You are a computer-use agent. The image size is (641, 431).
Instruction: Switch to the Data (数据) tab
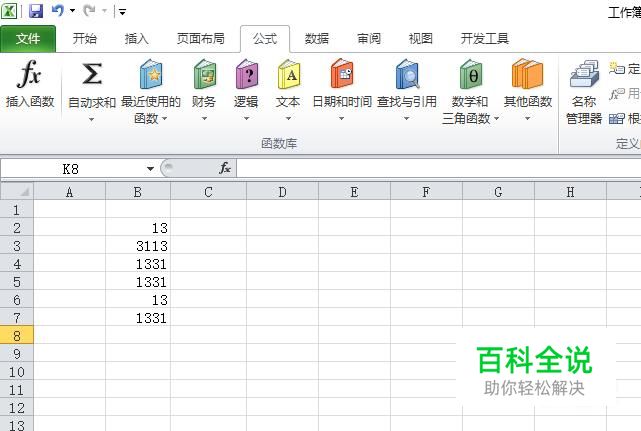pyautogui.click(x=317, y=39)
